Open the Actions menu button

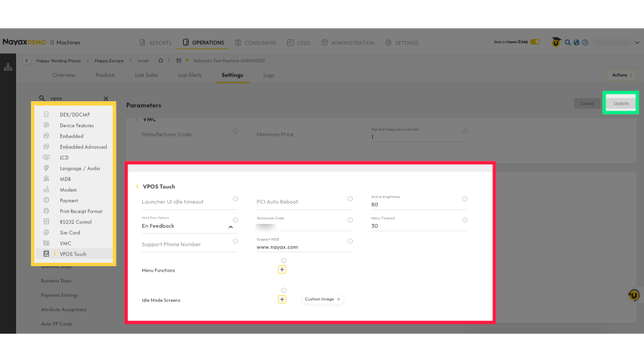[621, 75]
